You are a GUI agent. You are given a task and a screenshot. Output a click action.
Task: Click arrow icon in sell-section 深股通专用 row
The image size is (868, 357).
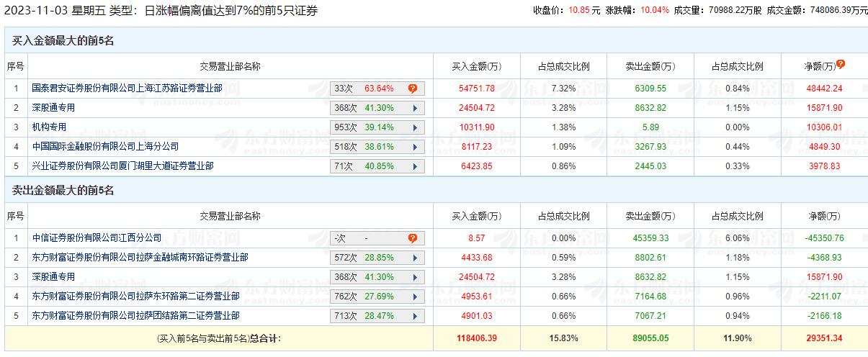415,277
